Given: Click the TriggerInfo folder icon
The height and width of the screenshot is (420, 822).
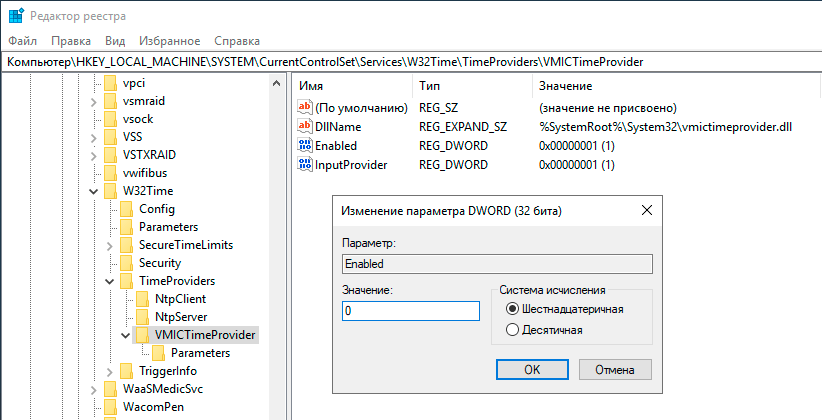Looking at the screenshot, I should pyautogui.click(x=126, y=371).
